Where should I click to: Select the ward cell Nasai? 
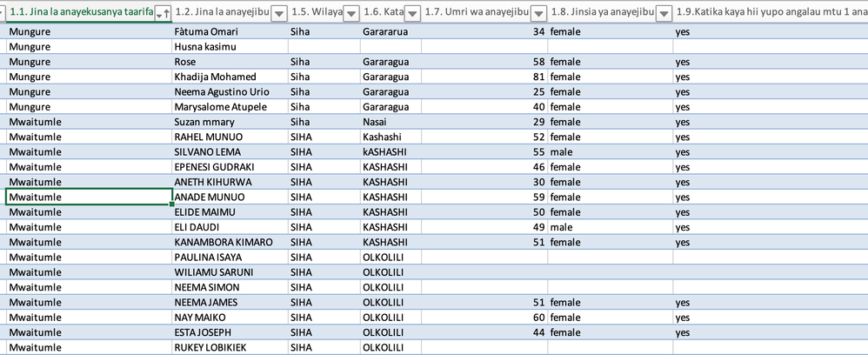(x=391, y=122)
